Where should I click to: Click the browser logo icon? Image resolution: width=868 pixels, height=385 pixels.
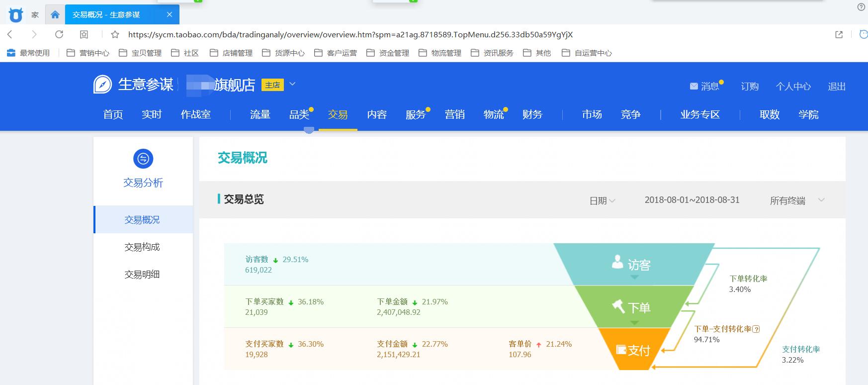point(16,15)
